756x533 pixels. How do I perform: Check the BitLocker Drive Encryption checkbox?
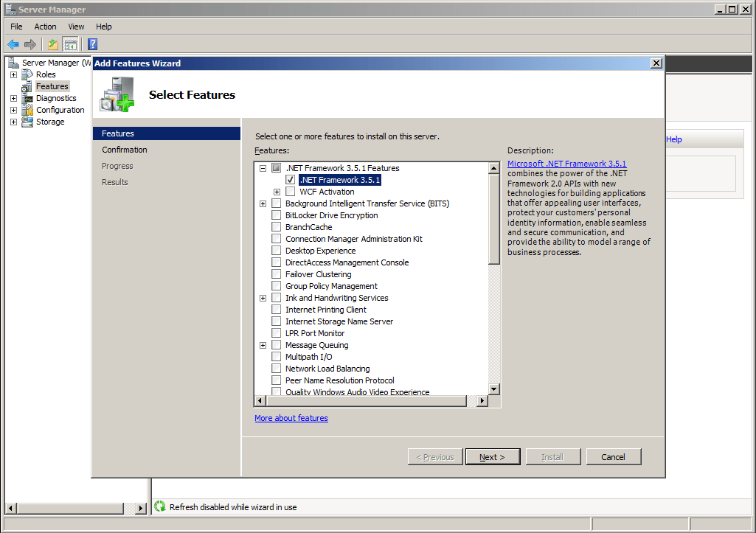[x=276, y=215]
